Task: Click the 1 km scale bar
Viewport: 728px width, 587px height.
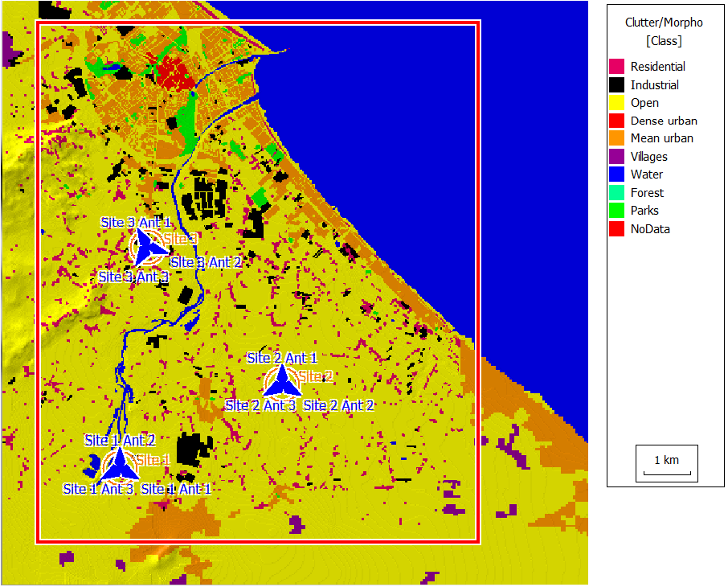Action: pos(667,465)
